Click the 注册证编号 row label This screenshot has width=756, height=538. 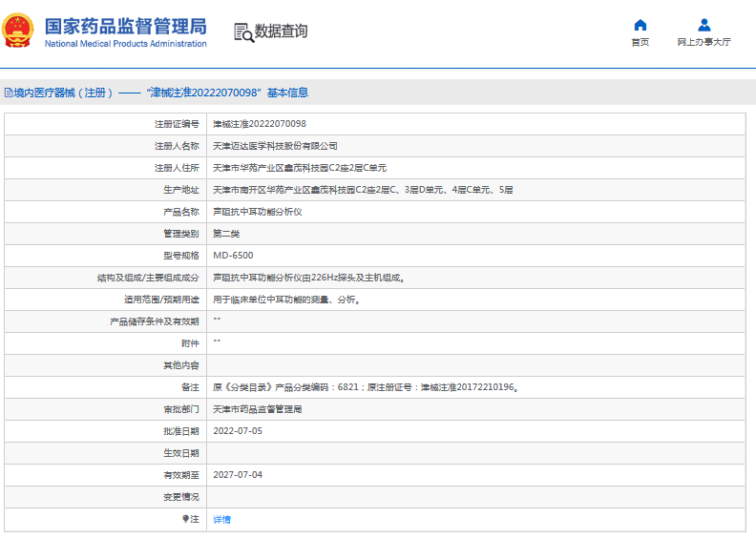[177, 124]
